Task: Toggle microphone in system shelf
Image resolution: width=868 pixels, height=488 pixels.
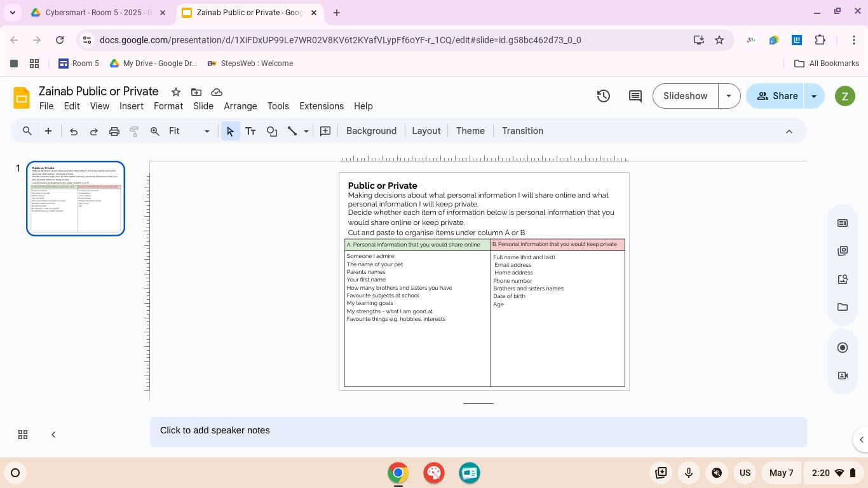Action: (x=688, y=473)
